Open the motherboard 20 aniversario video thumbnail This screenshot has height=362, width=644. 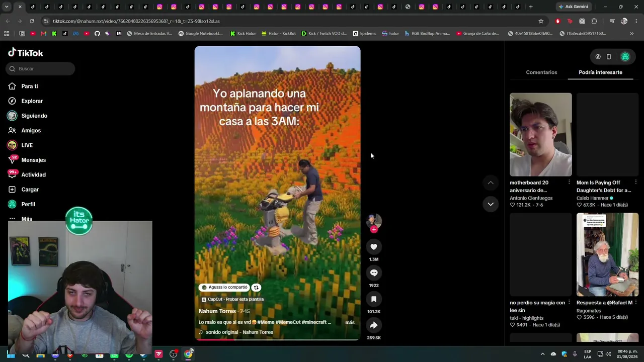tap(541, 135)
